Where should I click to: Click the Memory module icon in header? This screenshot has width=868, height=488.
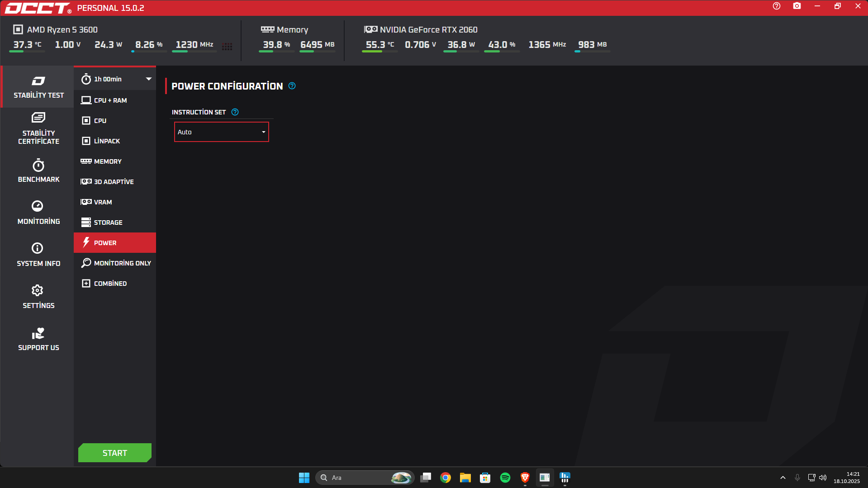(x=268, y=29)
